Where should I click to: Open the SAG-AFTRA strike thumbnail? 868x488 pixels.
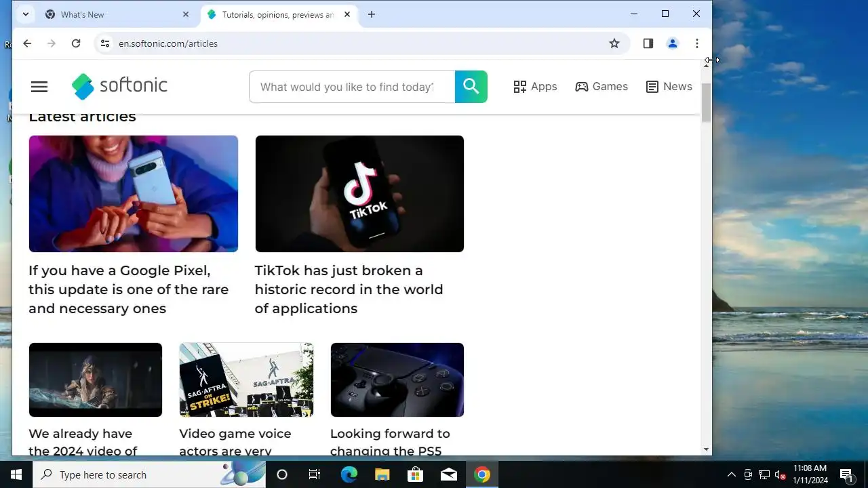tap(246, 380)
